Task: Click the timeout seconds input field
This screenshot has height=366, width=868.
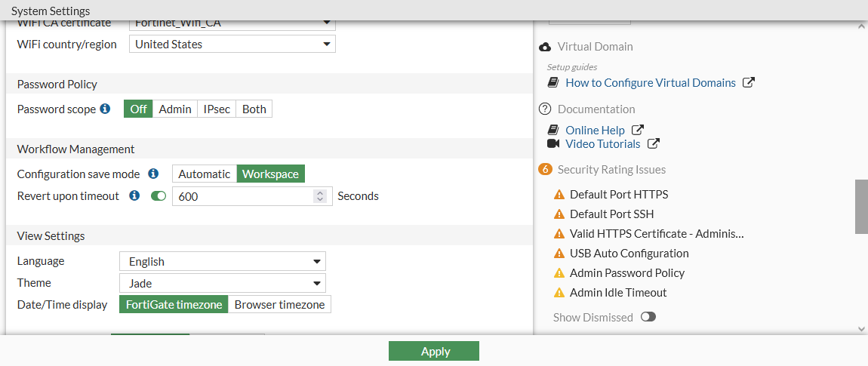Action: point(243,196)
